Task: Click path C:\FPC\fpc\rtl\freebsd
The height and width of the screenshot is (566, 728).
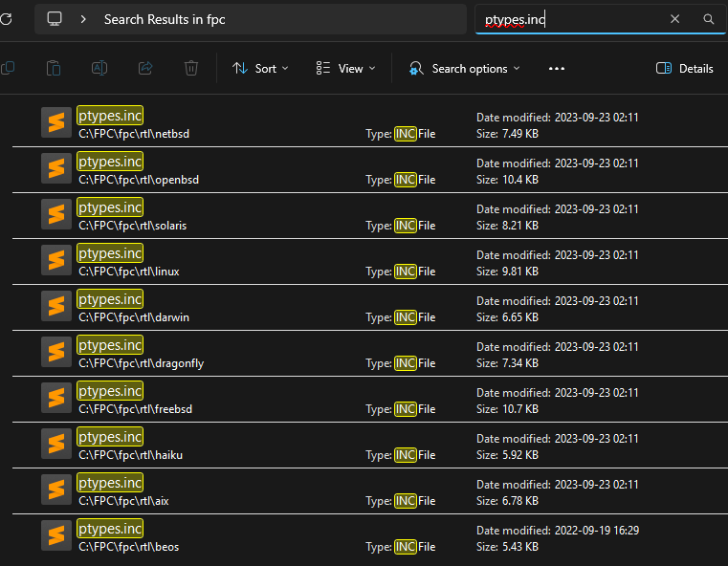Action: pyautogui.click(x=136, y=409)
